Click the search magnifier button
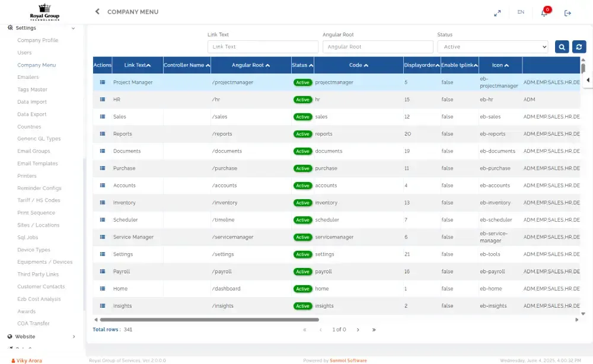 562,47
